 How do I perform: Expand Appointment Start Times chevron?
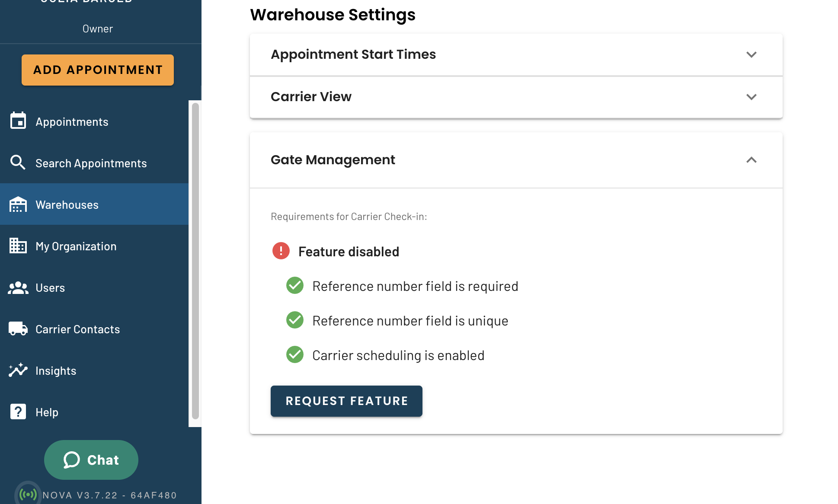[752, 54]
